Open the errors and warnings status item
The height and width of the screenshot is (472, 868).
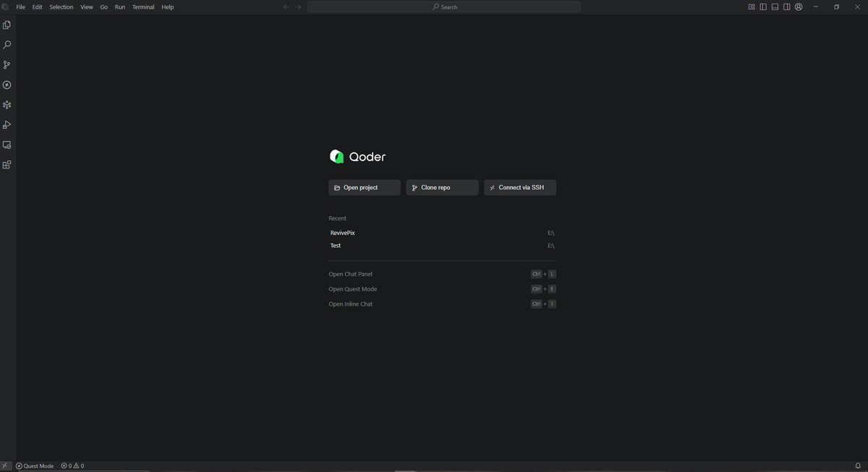(x=72, y=466)
